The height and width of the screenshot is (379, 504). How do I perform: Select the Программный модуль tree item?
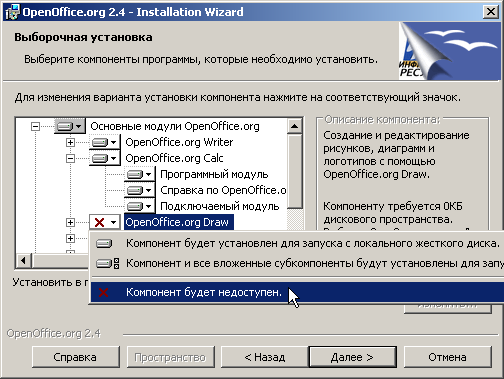click(x=214, y=174)
